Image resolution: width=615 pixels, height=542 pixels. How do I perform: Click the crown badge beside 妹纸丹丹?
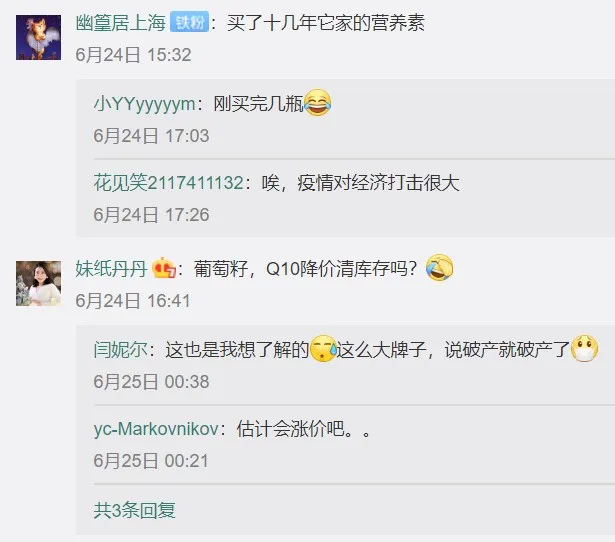click(x=163, y=268)
